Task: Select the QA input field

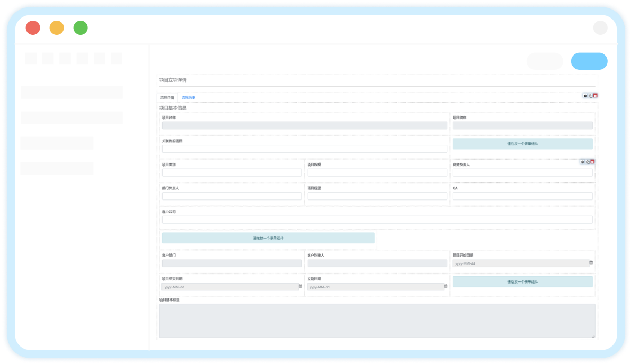Action: coord(522,196)
